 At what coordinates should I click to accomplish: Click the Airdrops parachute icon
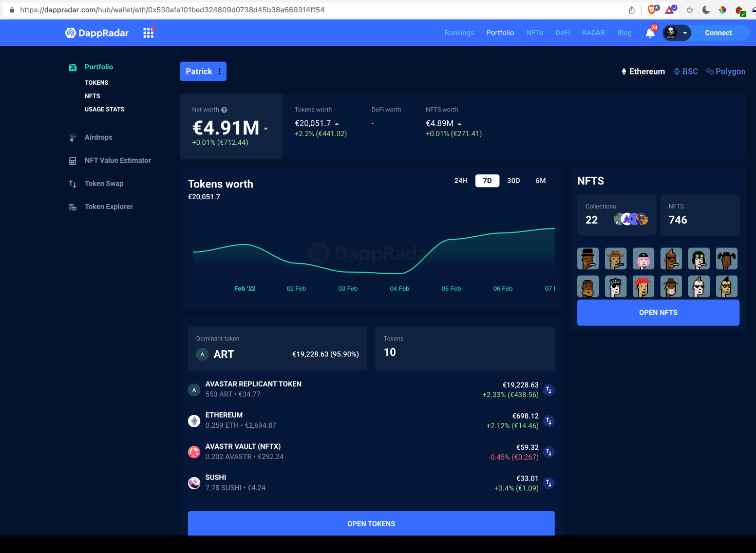[x=72, y=138]
